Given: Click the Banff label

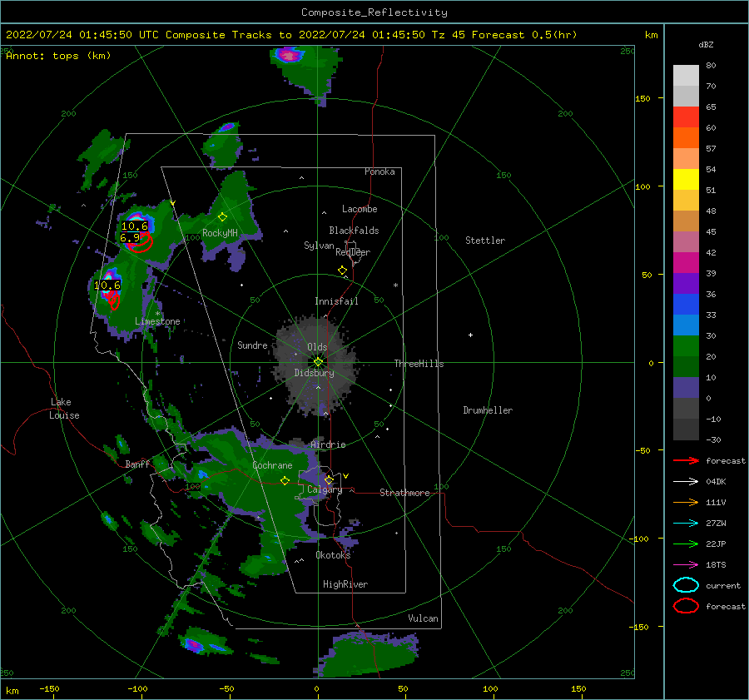Looking at the screenshot, I should click(137, 464).
